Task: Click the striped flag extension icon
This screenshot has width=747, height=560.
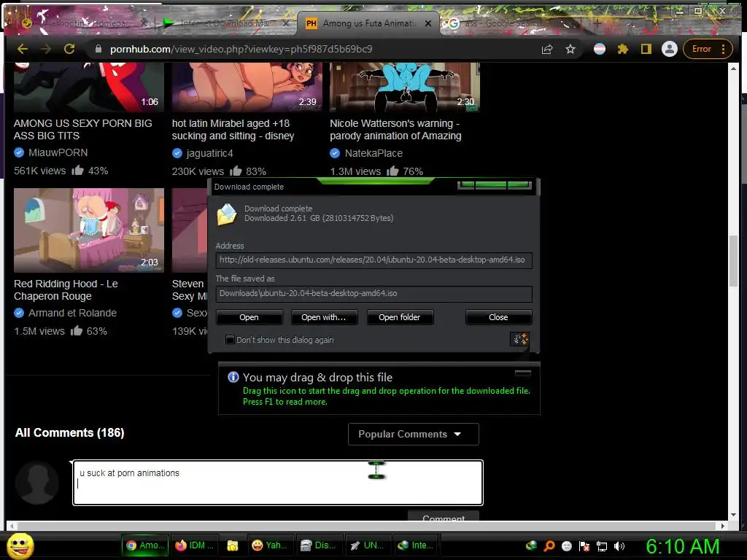Action: click(x=600, y=49)
